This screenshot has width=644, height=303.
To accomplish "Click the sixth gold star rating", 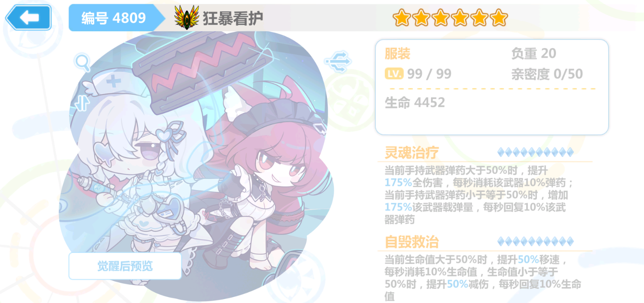I will [499, 18].
